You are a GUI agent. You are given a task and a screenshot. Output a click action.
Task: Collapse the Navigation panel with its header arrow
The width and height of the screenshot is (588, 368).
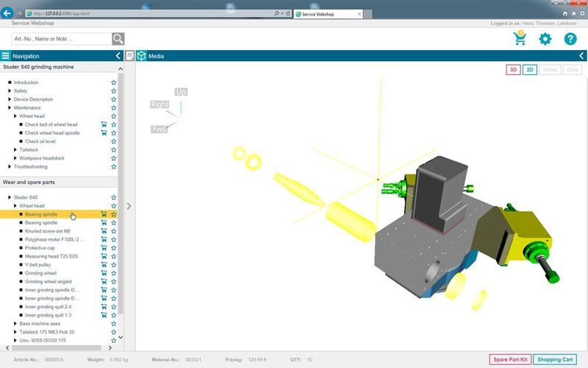coord(118,56)
